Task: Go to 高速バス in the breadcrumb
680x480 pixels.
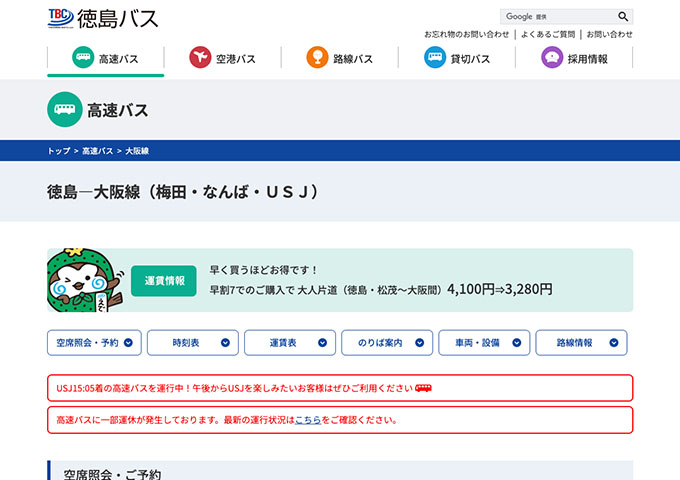Action: 98,151
